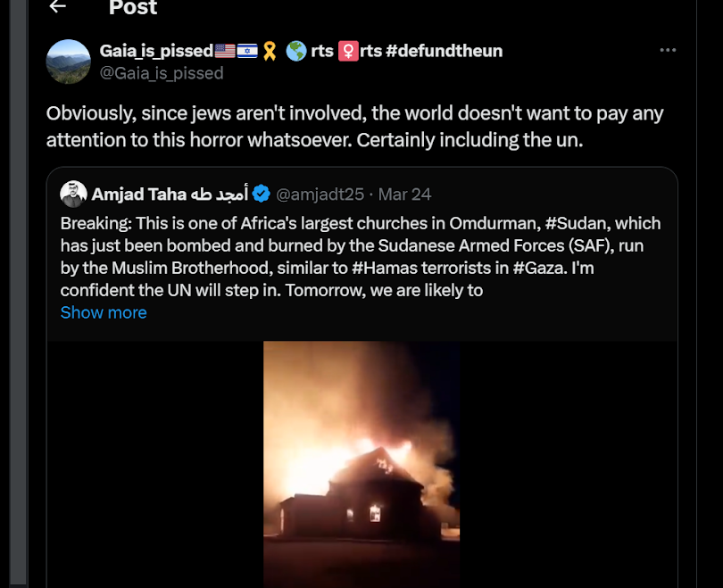Click the Gaia_is_pissed display name
Viewport: 723px width, 588px height.
[156, 51]
